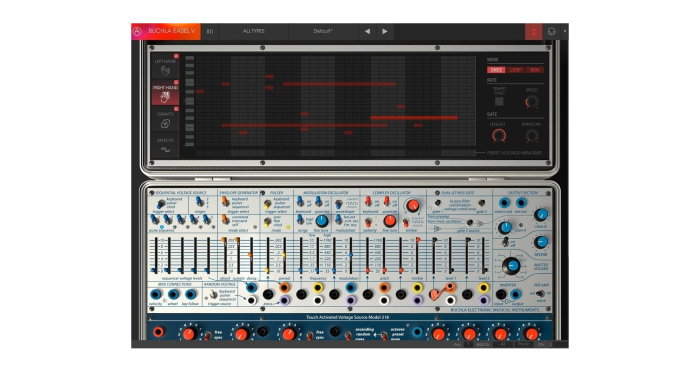
Task: Toggle the Left Hand power switch
Action: coord(176,56)
